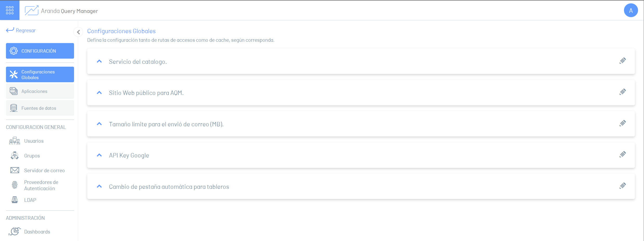644x241 pixels.
Task: Toggle chevron for Cambio de pestaña automática
Action: click(99, 187)
